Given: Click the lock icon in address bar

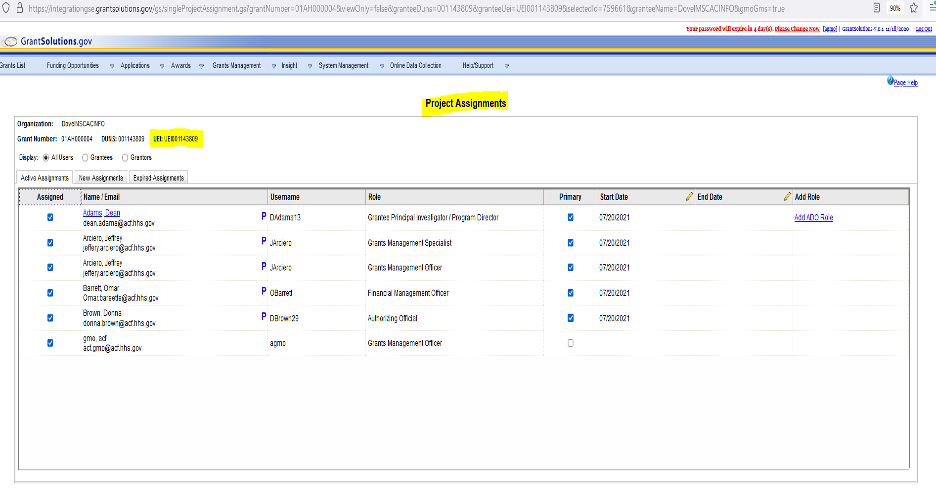Looking at the screenshot, I should point(22,7).
